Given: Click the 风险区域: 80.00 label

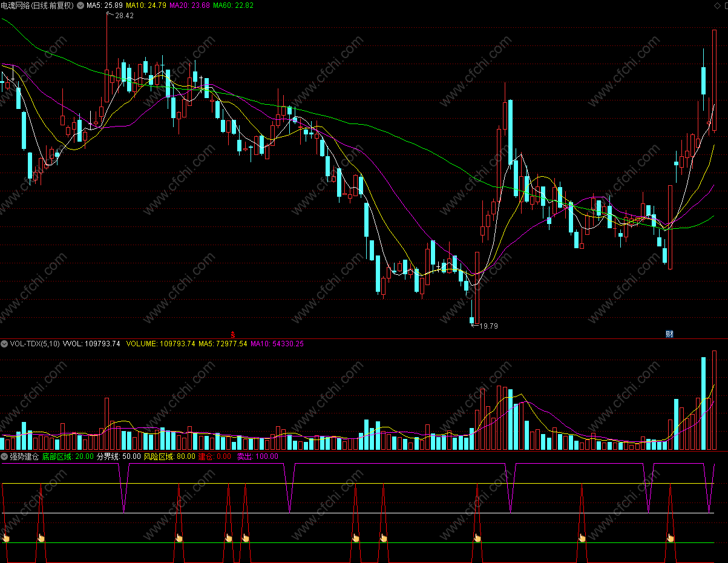Looking at the screenshot, I should [169, 456].
